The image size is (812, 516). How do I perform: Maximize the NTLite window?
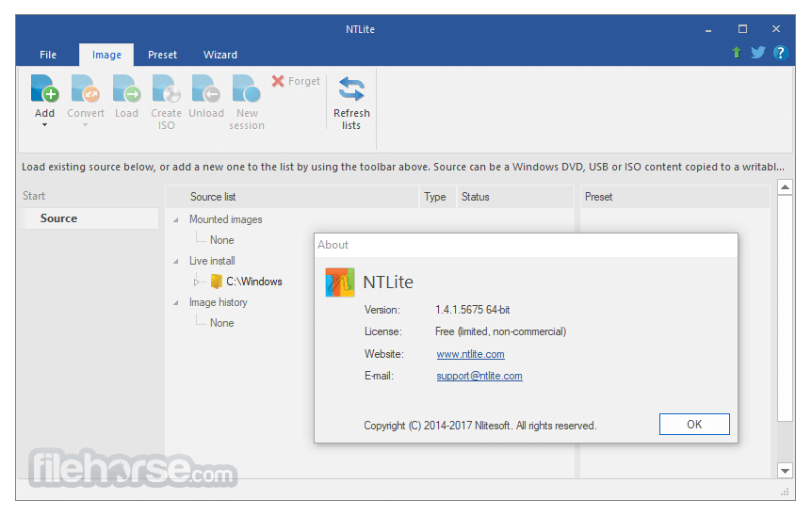tap(742, 29)
